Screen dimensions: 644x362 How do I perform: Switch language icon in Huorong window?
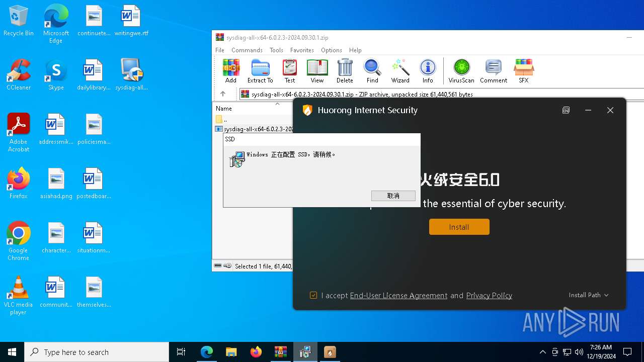pos(566,110)
